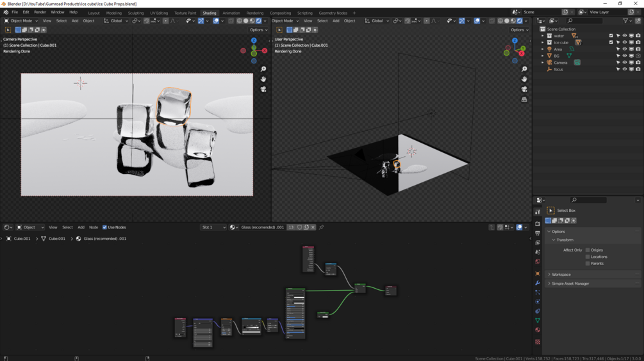Switch perspective/orthographic in the right viewport
Screen dimensions: 644x361
(524, 100)
